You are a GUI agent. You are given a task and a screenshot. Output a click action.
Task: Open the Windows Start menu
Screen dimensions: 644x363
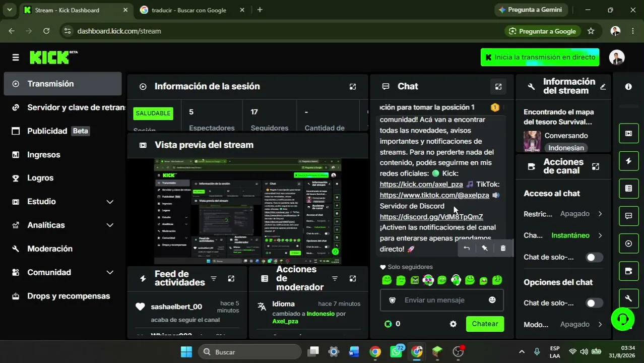coord(186,352)
